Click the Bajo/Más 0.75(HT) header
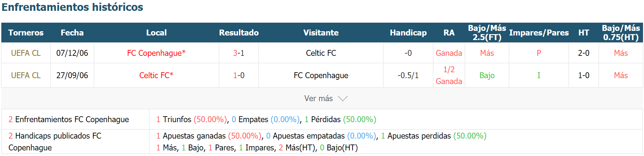This screenshot has width=644, height=156. tap(621, 33)
